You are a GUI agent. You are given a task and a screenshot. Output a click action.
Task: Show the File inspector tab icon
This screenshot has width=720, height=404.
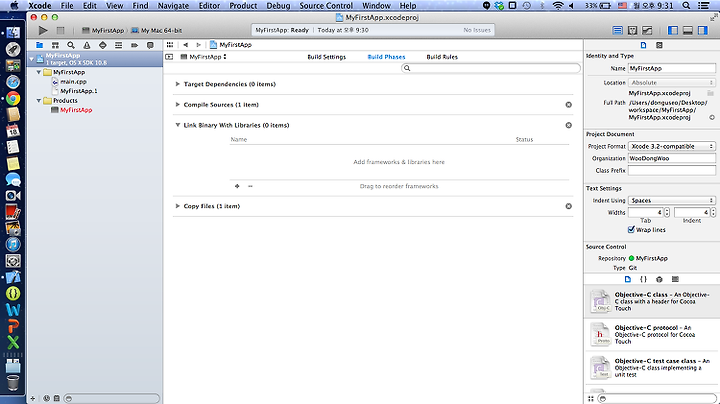point(643,45)
